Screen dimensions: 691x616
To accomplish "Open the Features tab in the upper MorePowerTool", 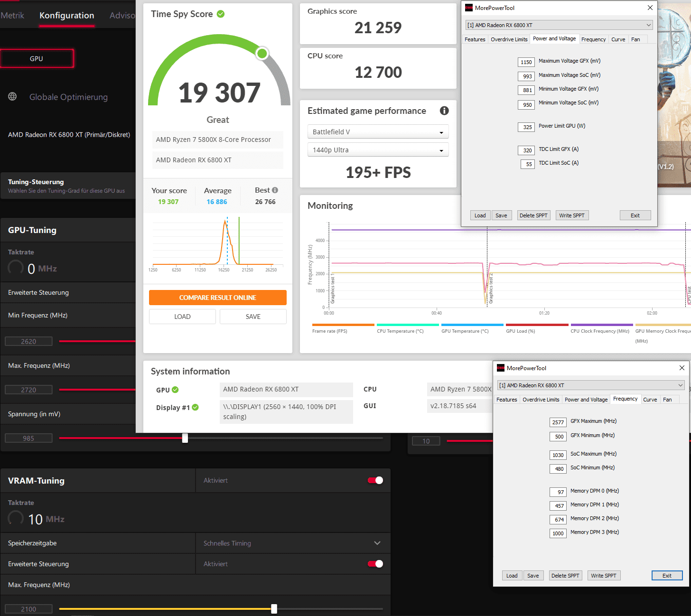I will 475,39.
